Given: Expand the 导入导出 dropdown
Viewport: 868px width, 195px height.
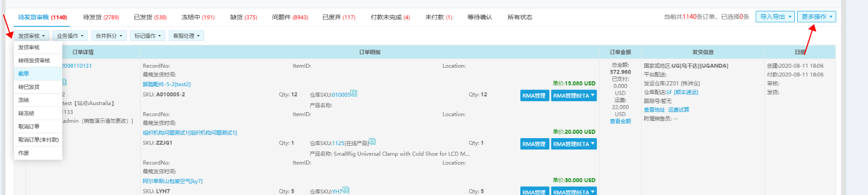Looking at the screenshot, I should (x=775, y=17).
